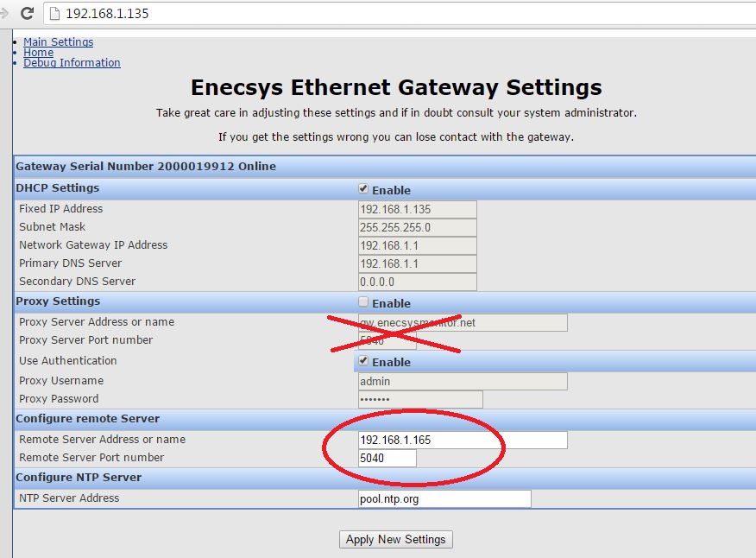Click the Proxy Password label
This screenshot has width=756, height=558.
click(59, 399)
